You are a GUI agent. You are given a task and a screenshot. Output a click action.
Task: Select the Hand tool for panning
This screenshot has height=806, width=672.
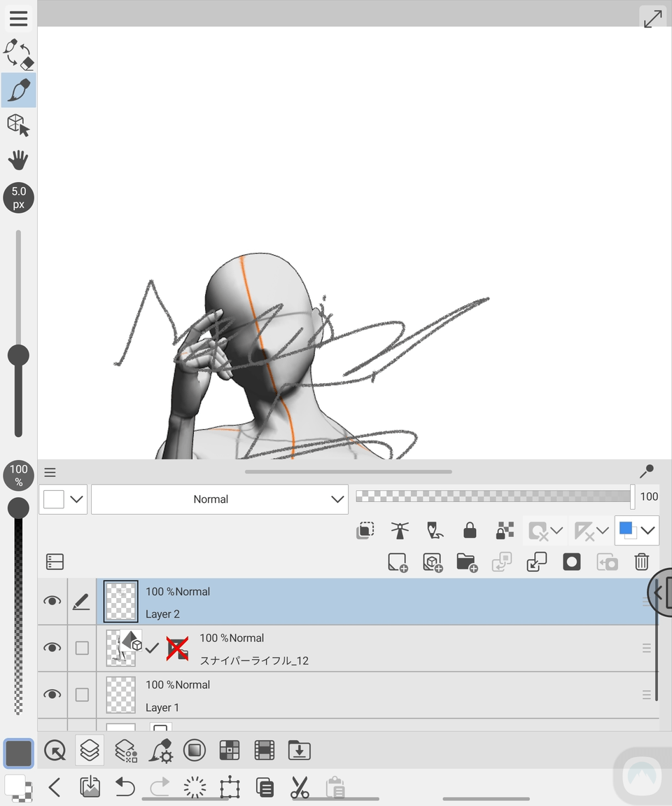tap(17, 160)
